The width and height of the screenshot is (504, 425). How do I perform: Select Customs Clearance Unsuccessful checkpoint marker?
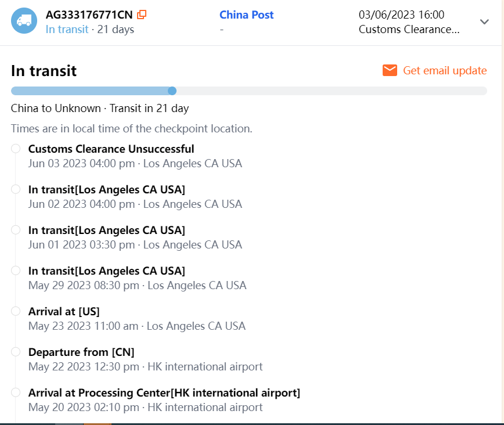pyautogui.click(x=16, y=149)
